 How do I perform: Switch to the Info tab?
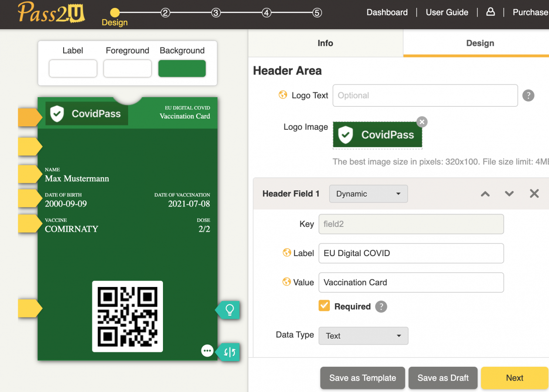pos(325,43)
